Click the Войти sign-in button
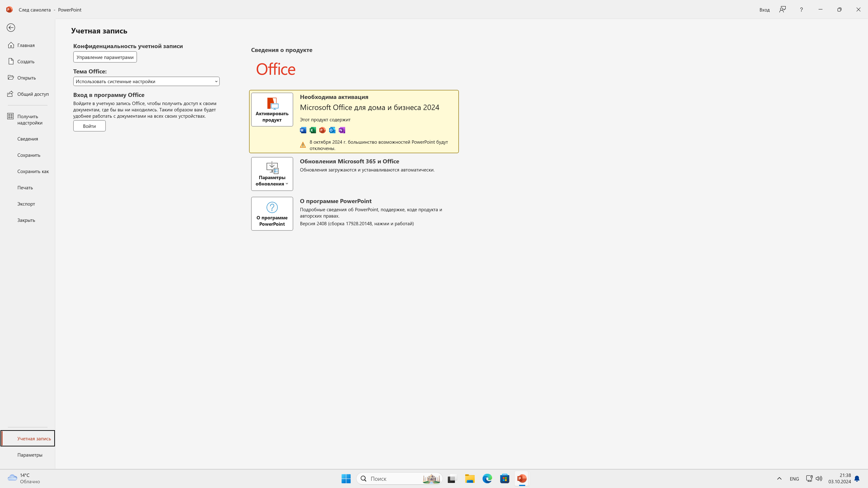The image size is (868, 488). pyautogui.click(x=89, y=126)
